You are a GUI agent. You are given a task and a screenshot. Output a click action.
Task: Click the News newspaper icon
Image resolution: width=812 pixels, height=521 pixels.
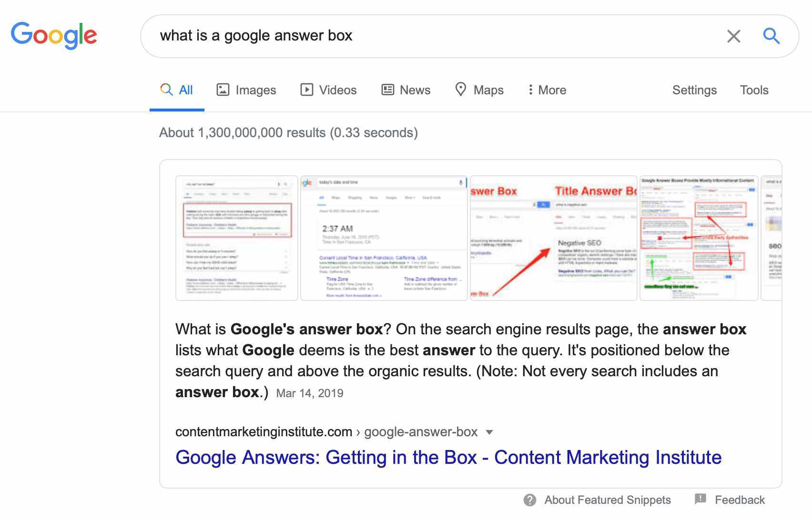click(388, 90)
